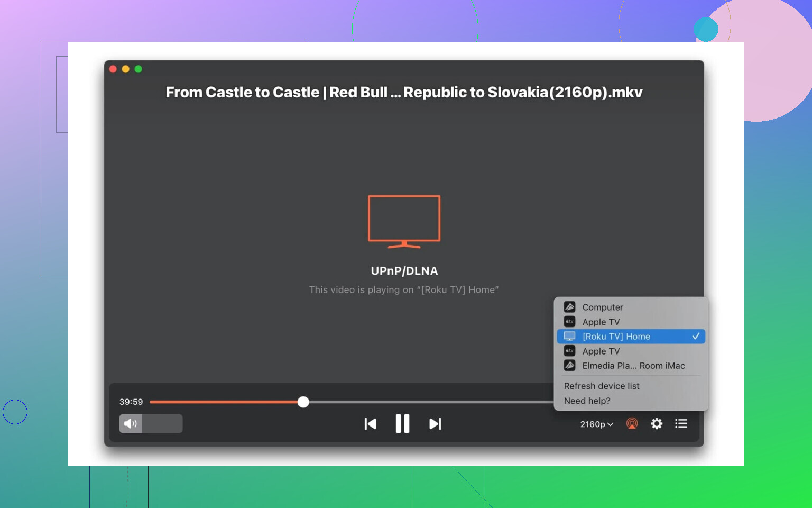Pause the video playback
Screen dimensions: 812x508
(x=402, y=424)
